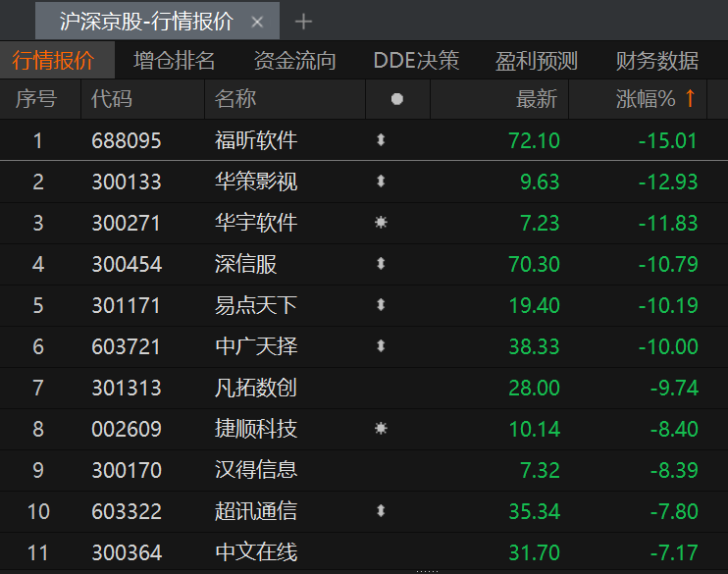Select the 中文在线 stock name

[256, 552]
